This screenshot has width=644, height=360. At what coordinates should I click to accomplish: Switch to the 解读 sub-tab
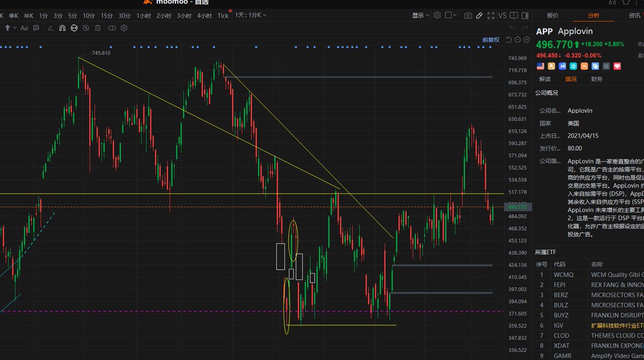[x=545, y=79]
